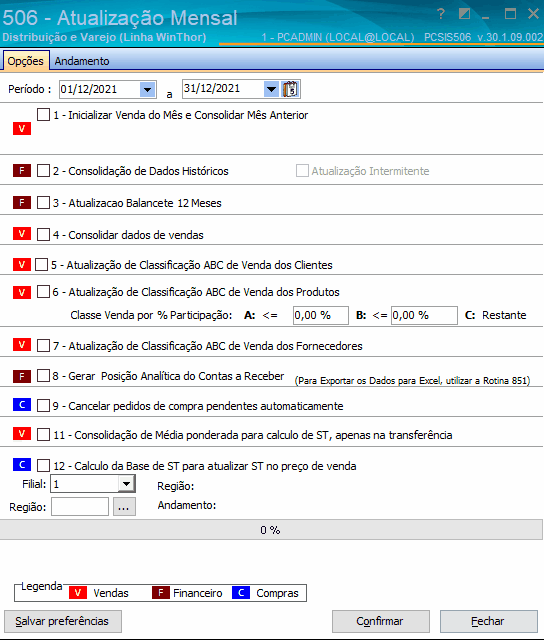Open the end date 31/12/2021 dropdown arrow
Viewport: 544px width, 640px height.
point(271,89)
